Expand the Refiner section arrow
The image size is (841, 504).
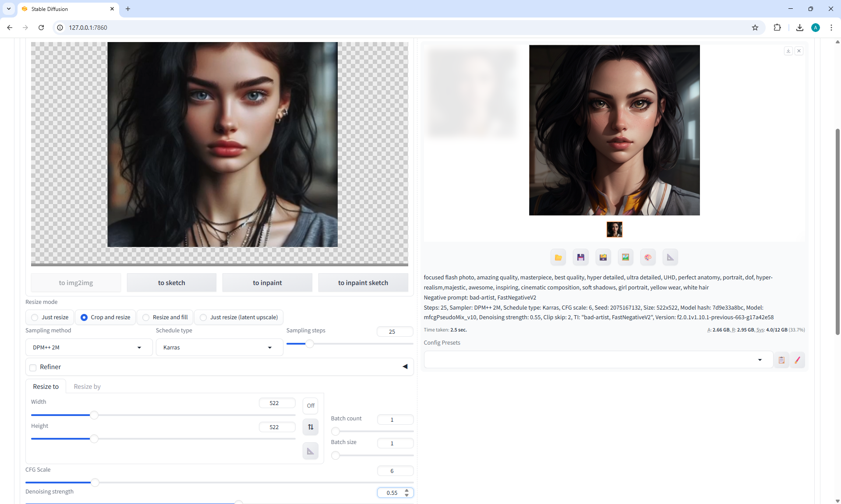405,367
